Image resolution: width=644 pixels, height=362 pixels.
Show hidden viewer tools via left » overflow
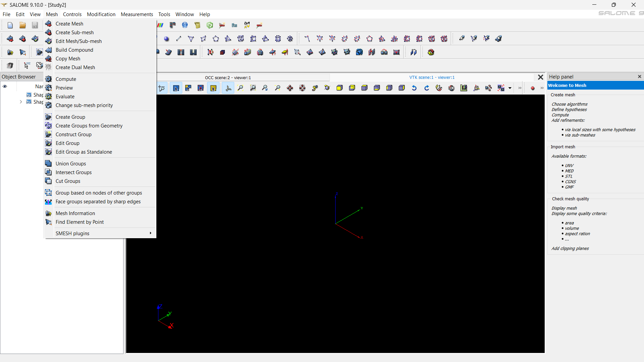(520, 88)
